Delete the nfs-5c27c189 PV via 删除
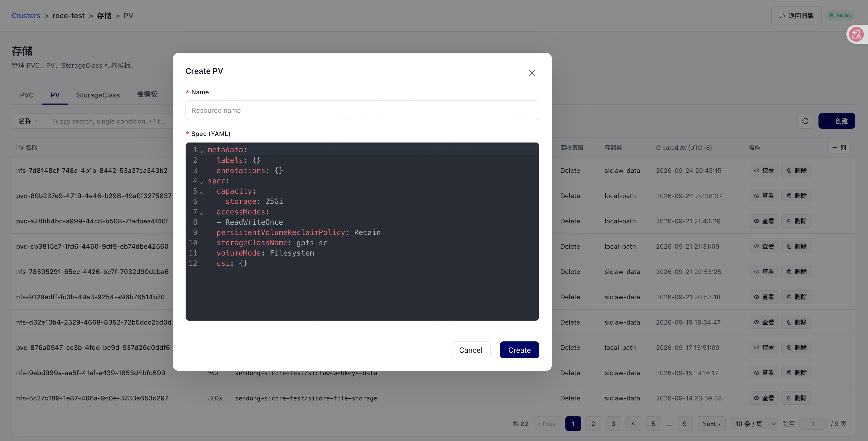The height and width of the screenshot is (441, 868). click(x=796, y=398)
